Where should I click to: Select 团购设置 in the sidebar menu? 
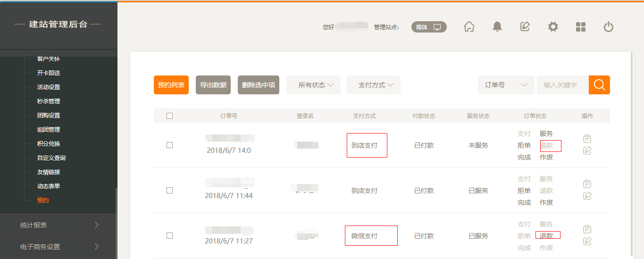coord(49,116)
